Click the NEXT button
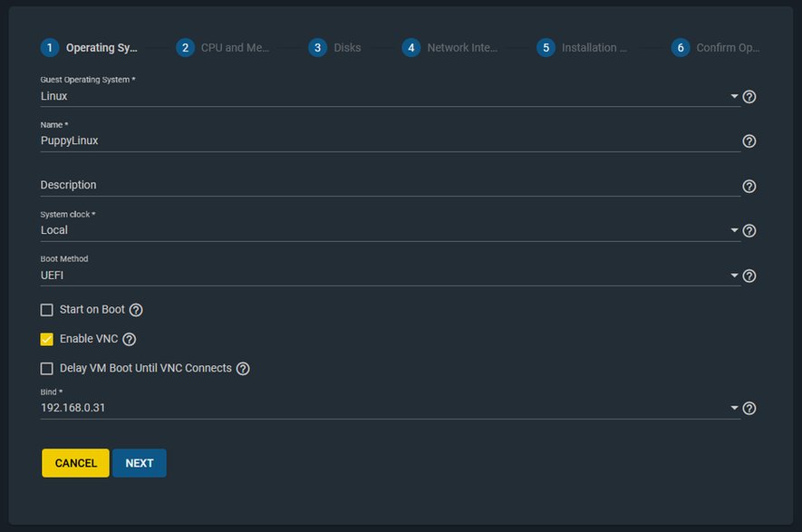This screenshot has height=532, width=802. tap(140, 463)
